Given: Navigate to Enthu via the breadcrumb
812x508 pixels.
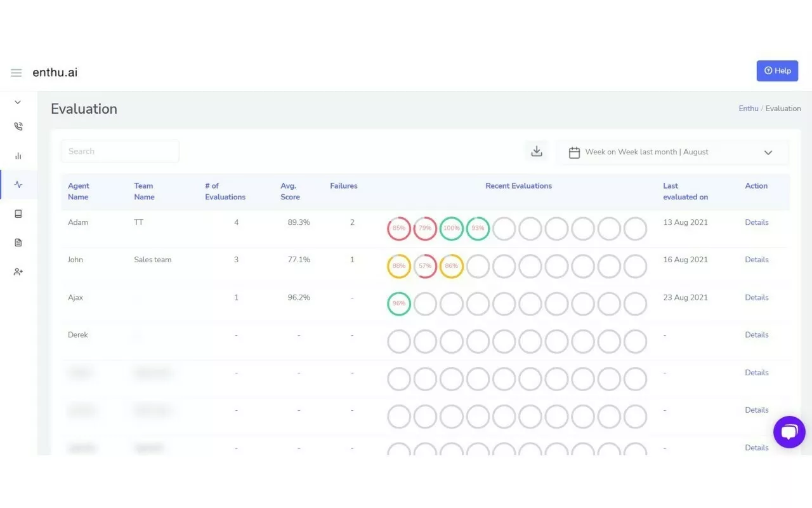Looking at the screenshot, I should 749,108.
